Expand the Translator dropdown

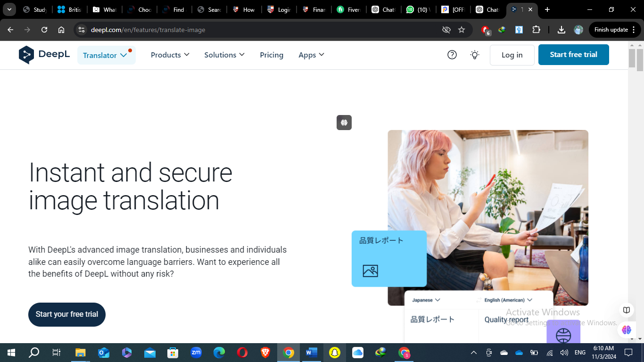pos(106,55)
